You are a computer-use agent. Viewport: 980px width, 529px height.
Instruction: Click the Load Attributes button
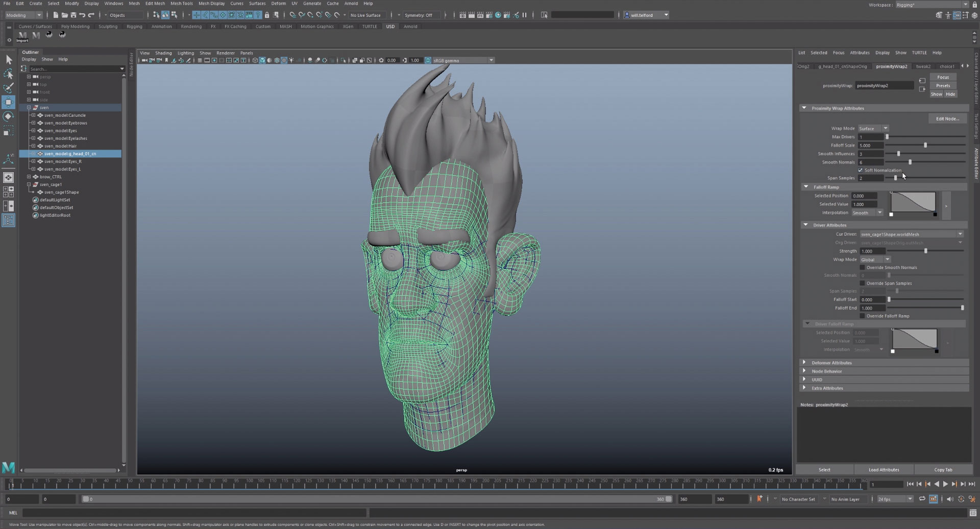[x=884, y=469]
